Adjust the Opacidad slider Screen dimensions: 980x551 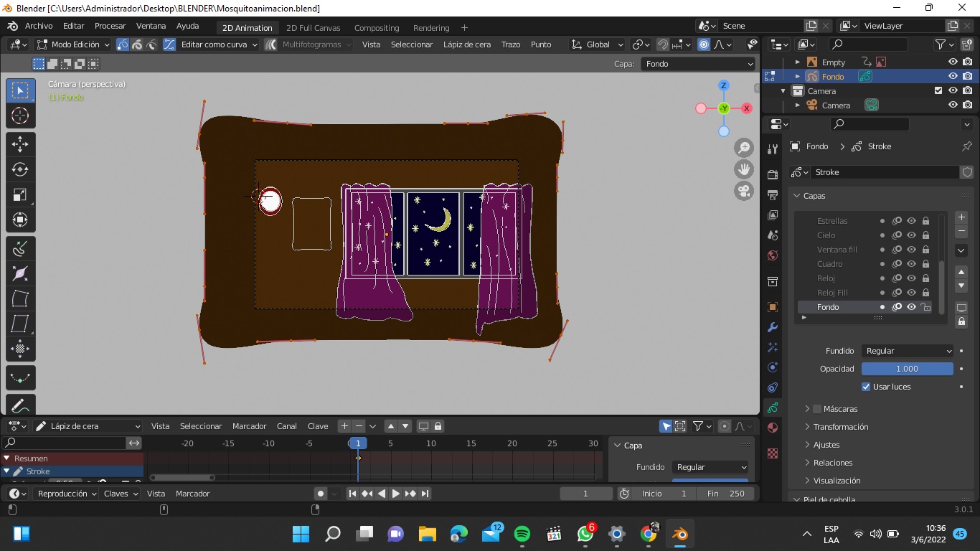tap(907, 369)
